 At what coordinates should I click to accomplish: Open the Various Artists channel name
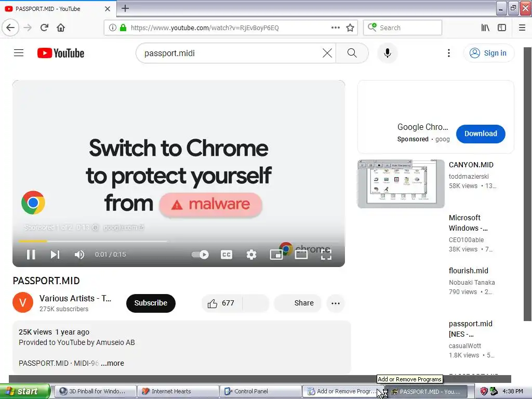[x=75, y=298]
